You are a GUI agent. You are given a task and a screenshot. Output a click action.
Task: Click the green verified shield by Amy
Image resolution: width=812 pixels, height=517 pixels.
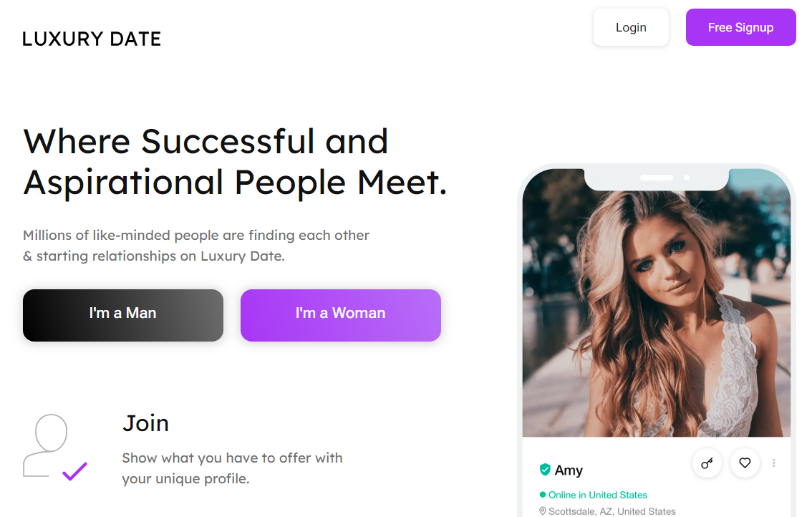coord(545,470)
